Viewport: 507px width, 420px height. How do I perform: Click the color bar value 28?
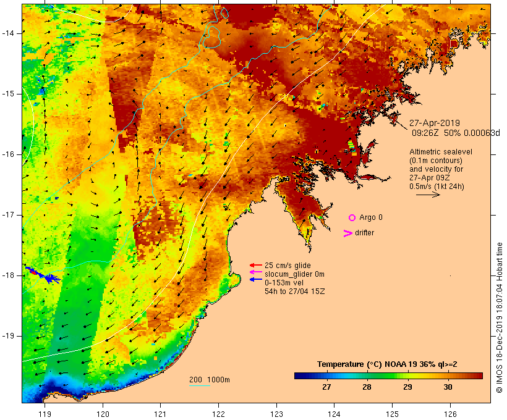tap(367, 387)
